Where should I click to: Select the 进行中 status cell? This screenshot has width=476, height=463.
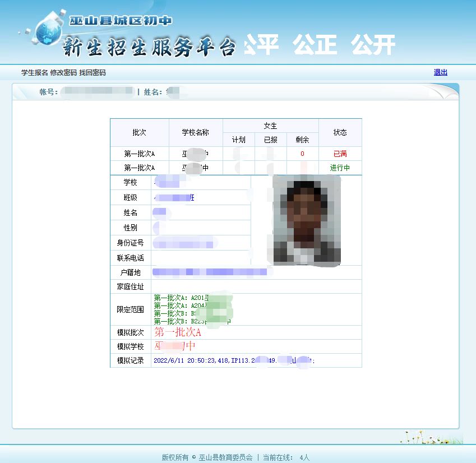pyautogui.click(x=340, y=168)
